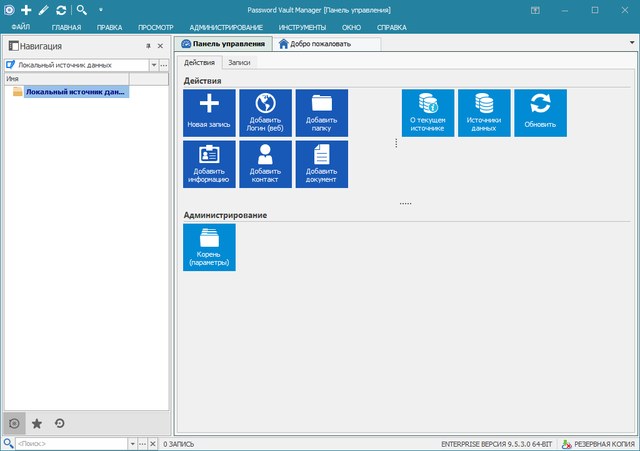Select Локальный источник данных tree folder

click(72, 92)
